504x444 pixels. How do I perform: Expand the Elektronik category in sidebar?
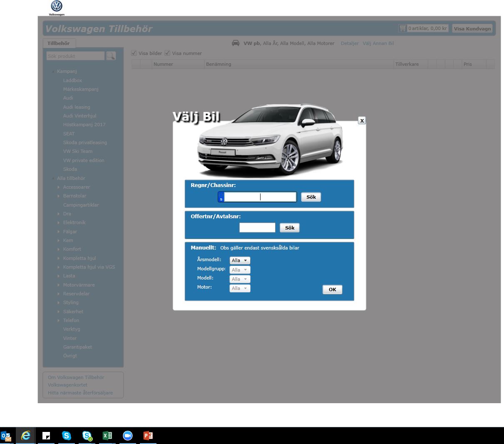(59, 223)
